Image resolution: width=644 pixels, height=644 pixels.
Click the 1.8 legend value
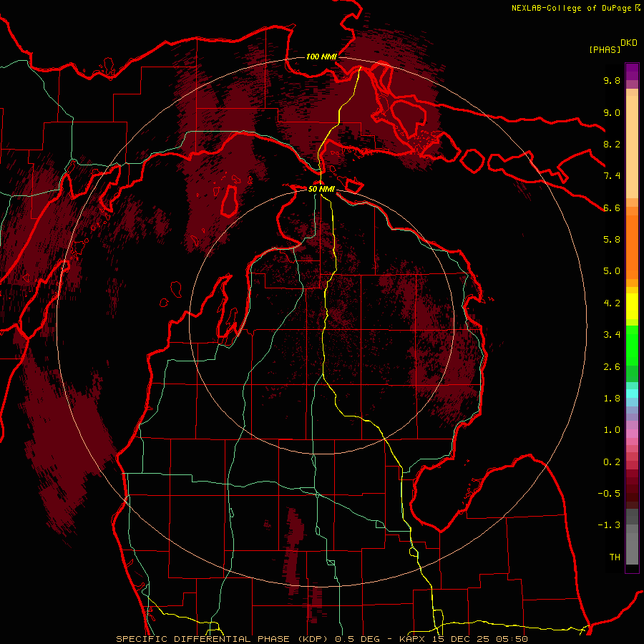pos(612,399)
